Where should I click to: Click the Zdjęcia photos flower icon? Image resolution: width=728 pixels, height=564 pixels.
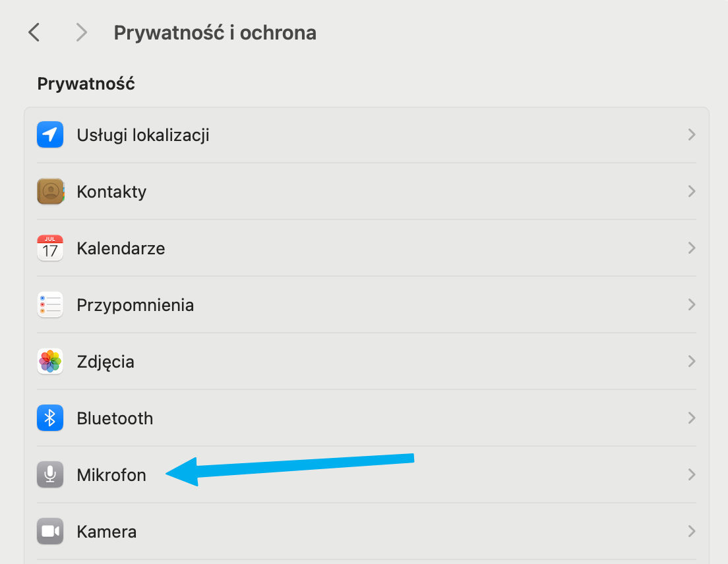point(50,362)
